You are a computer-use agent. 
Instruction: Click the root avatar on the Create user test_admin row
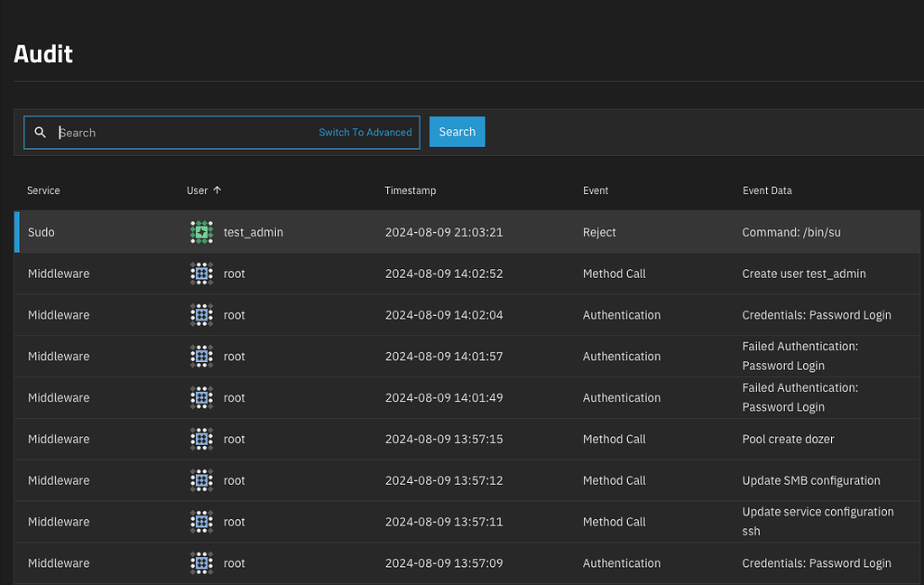tap(201, 274)
